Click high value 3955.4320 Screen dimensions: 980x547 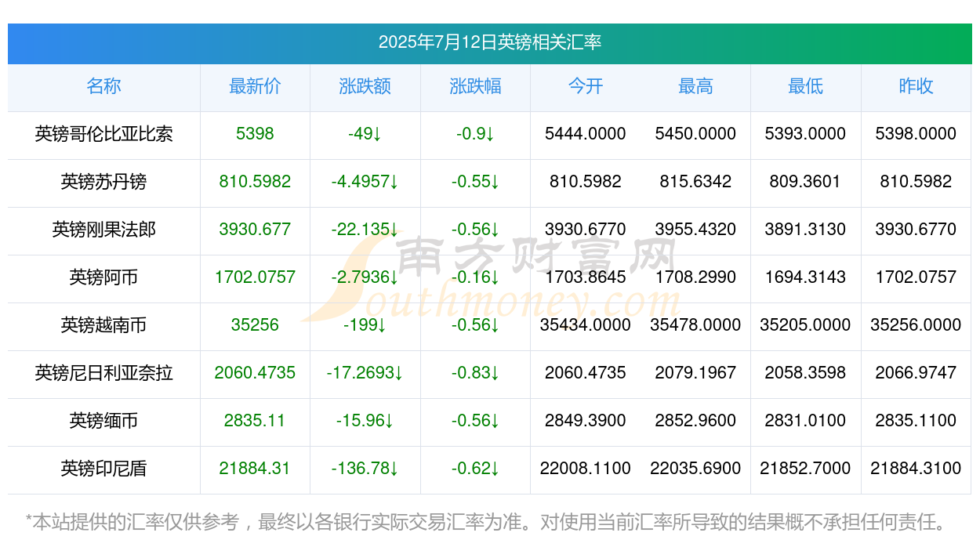pos(695,230)
